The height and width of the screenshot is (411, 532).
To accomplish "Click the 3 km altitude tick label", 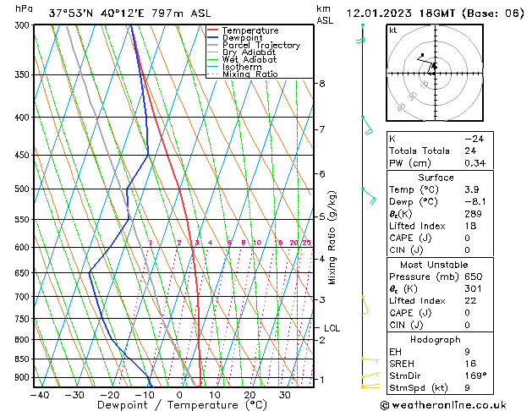I will coord(322,299).
